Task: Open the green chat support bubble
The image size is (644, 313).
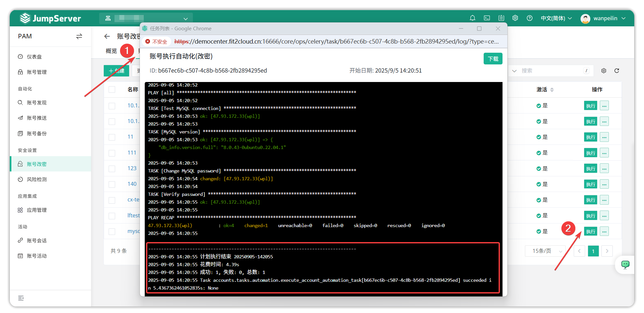Action: (x=625, y=265)
